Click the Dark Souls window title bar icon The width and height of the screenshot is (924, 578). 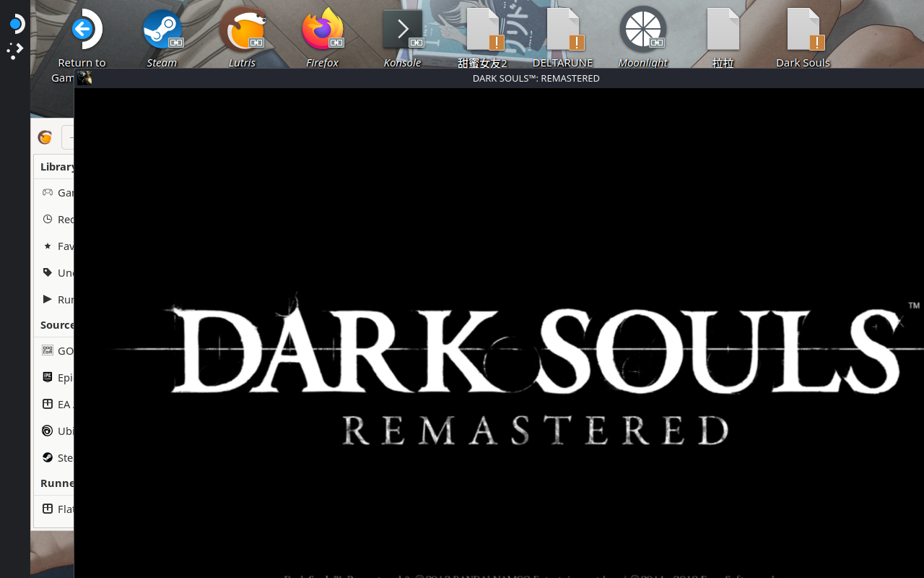[x=84, y=78]
